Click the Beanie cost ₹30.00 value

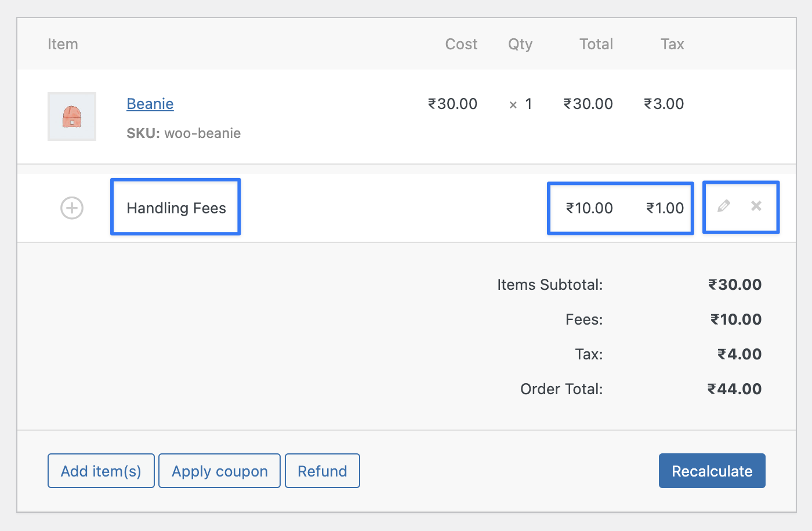coord(452,104)
